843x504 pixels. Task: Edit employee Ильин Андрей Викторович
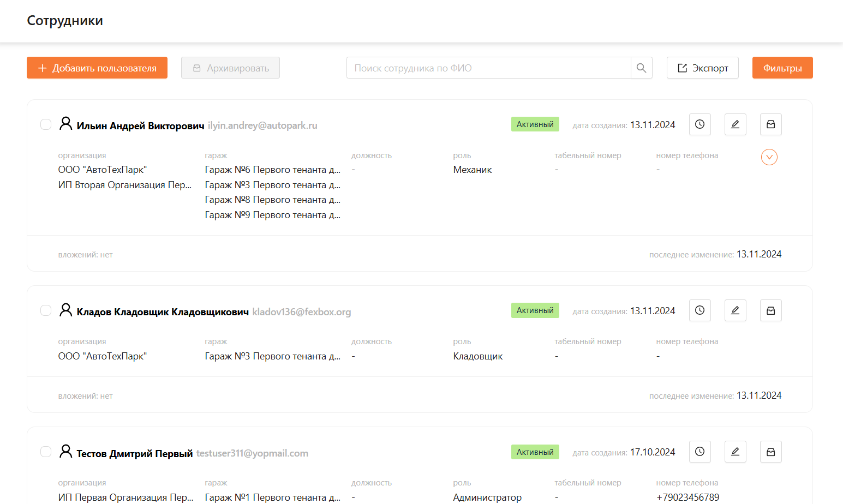(735, 124)
